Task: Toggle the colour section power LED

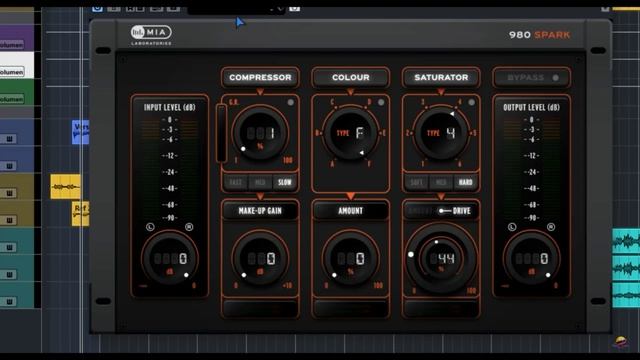Action: pyautogui.click(x=381, y=102)
